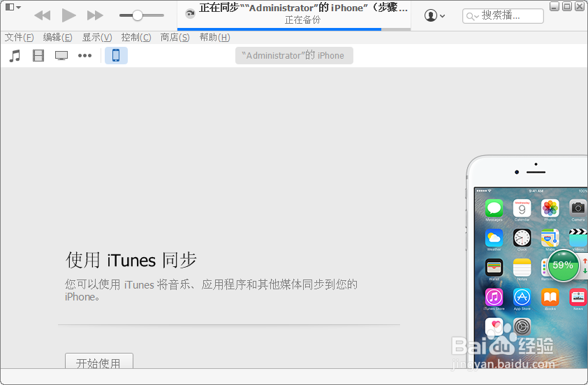Click the search field input
Screen dimensions: 588x385
(503, 16)
